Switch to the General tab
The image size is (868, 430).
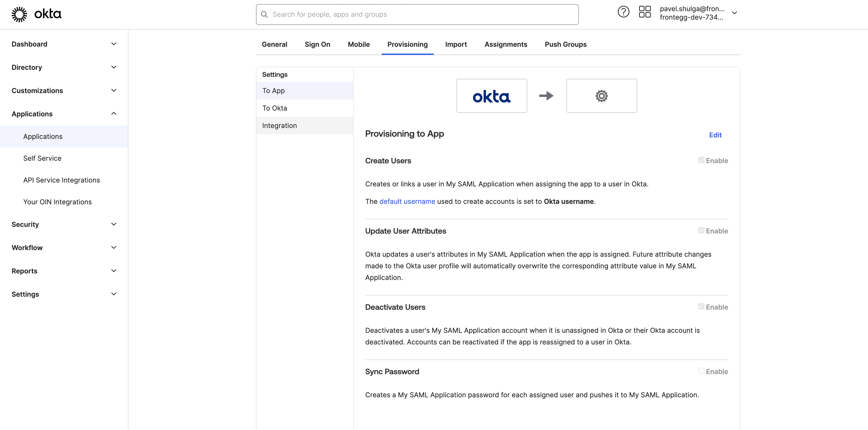274,45
